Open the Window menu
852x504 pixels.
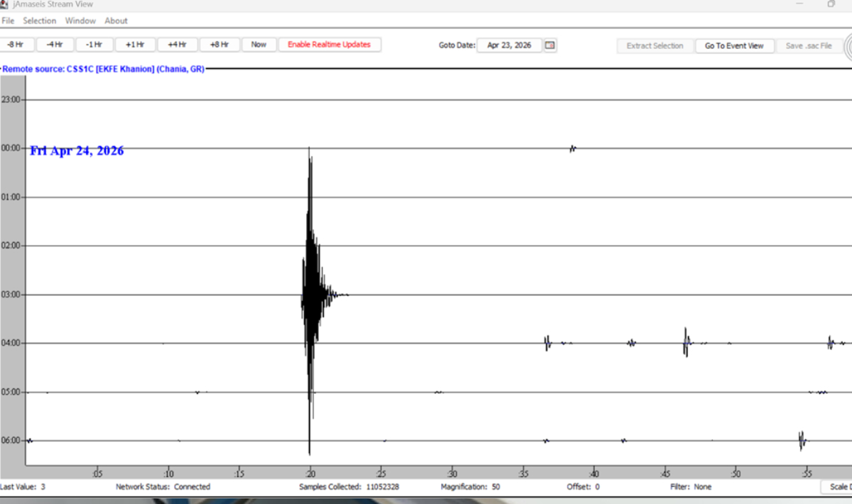80,21
